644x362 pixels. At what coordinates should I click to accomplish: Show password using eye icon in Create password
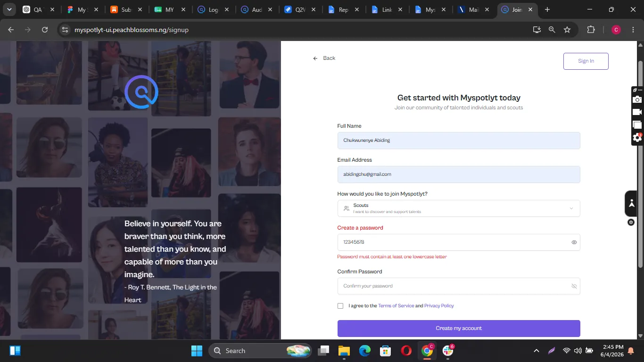[x=574, y=242]
